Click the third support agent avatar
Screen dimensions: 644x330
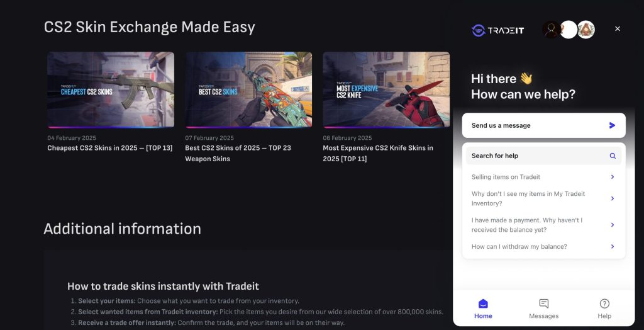(586, 30)
